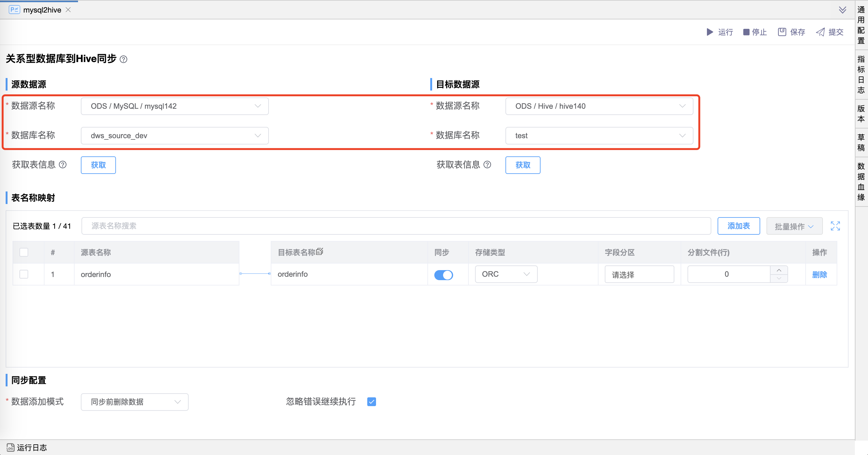Click source 获取 button
This screenshot has height=455, width=868.
point(98,165)
